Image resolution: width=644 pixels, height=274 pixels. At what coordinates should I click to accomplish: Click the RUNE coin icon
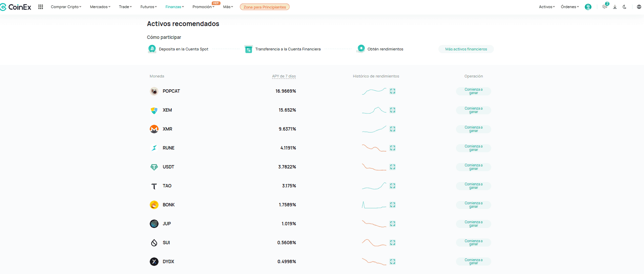pos(154,148)
